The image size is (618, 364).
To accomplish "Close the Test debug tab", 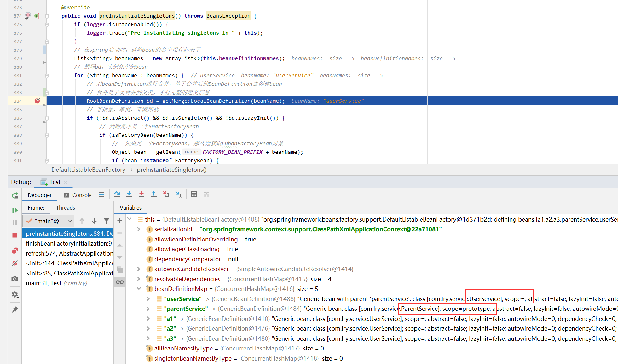I will tap(66, 182).
